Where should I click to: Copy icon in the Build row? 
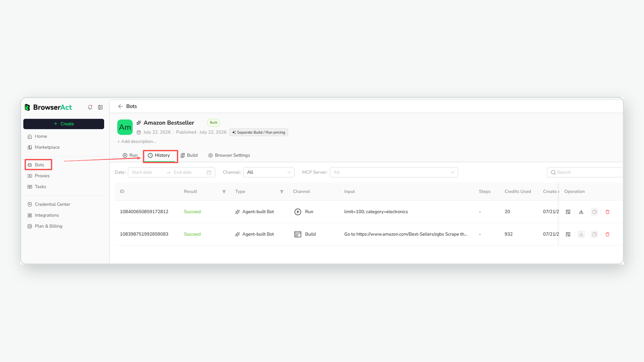pyautogui.click(x=594, y=234)
